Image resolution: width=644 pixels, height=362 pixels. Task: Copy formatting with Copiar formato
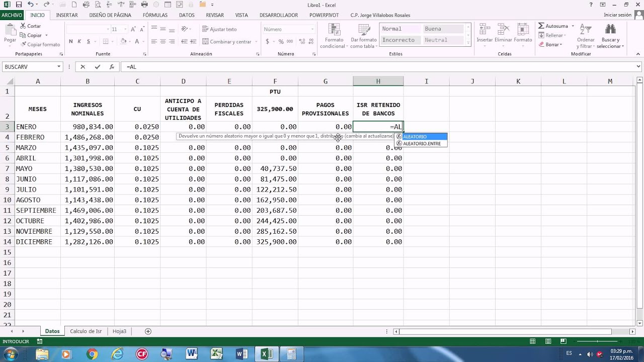(40, 44)
